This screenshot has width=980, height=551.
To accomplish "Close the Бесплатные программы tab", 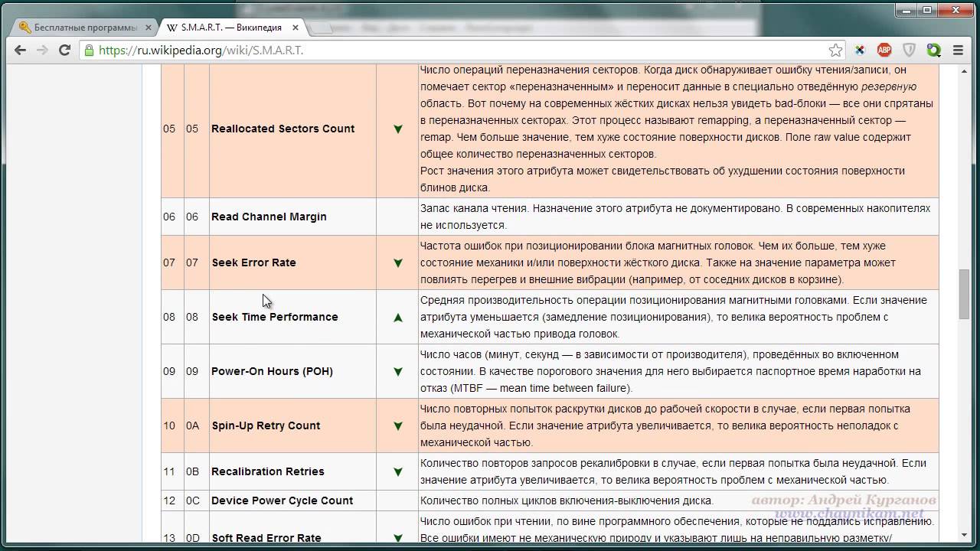I will 149,28.
